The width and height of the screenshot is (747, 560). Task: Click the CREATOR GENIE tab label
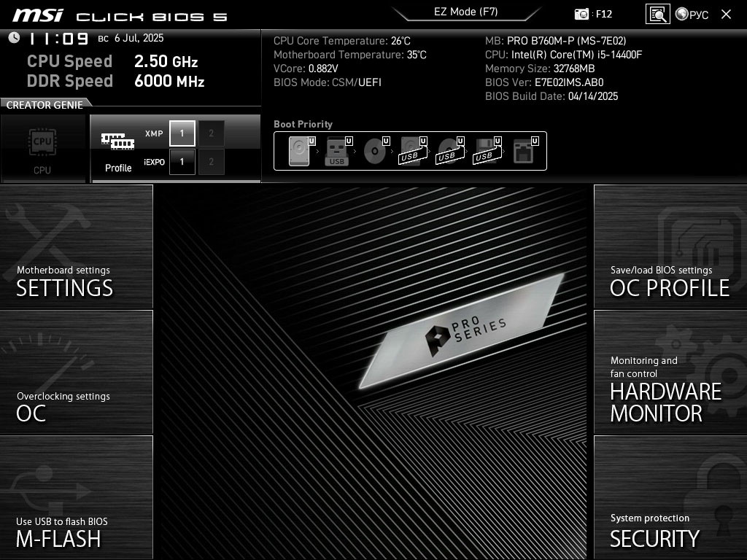[x=44, y=105]
